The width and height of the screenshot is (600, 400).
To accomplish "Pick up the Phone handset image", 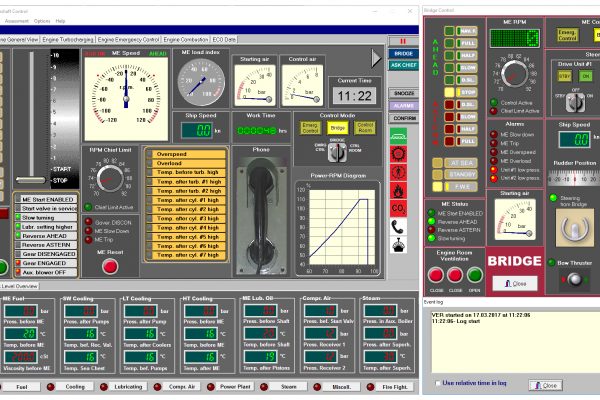I will (x=261, y=216).
